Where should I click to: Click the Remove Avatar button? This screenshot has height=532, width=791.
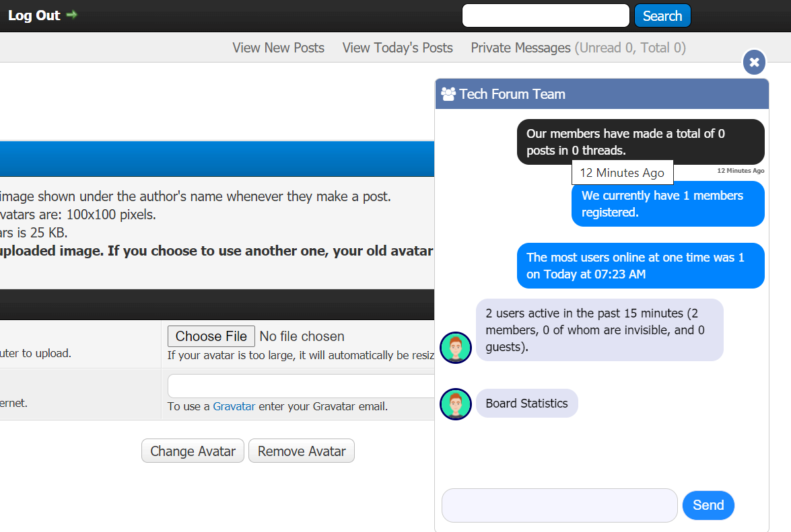[302, 451]
